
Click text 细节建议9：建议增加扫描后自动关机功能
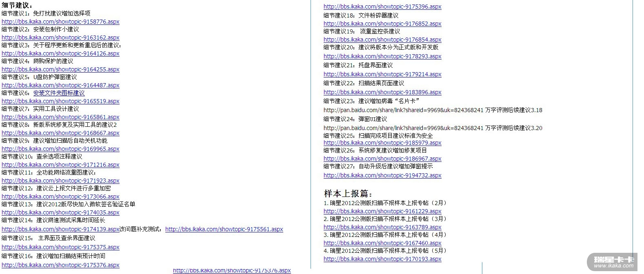pyautogui.click(x=55, y=141)
